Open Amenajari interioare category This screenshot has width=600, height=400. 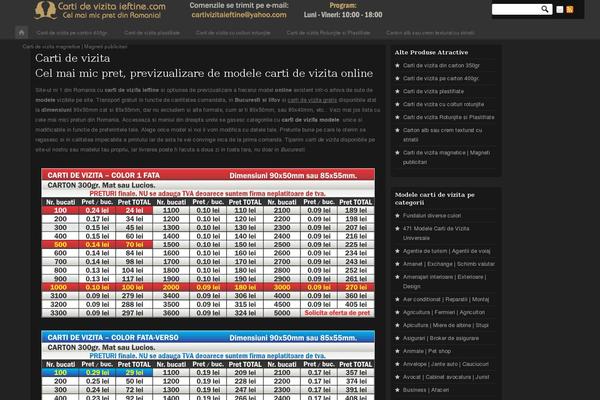click(444, 281)
